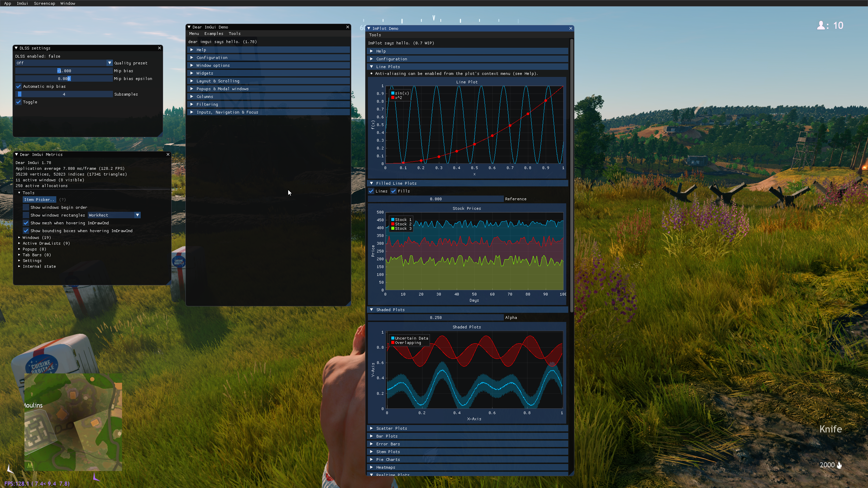Toggle Uncertain Data legend entry
Screen dimensions: 868x488
(410, 338)
